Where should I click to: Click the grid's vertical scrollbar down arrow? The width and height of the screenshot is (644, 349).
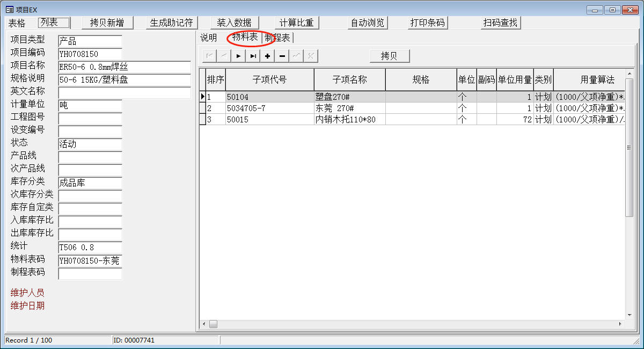point(630,315)
